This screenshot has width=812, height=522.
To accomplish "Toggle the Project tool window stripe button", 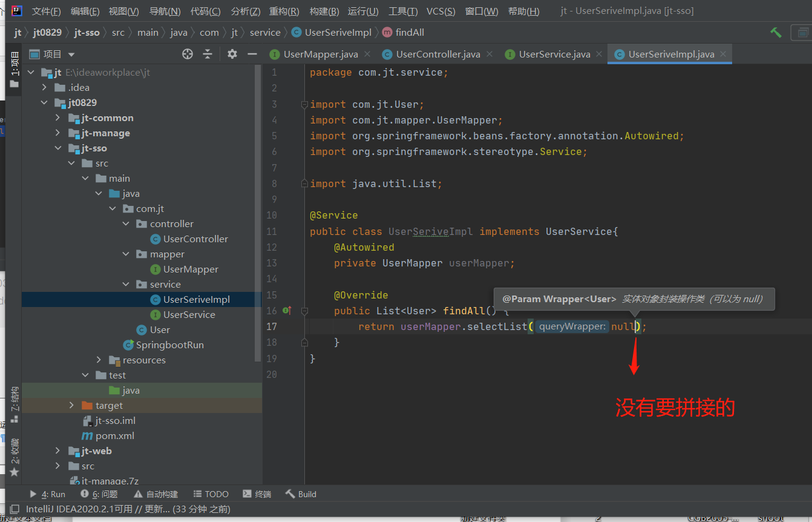I will click(x=15, y=70).
